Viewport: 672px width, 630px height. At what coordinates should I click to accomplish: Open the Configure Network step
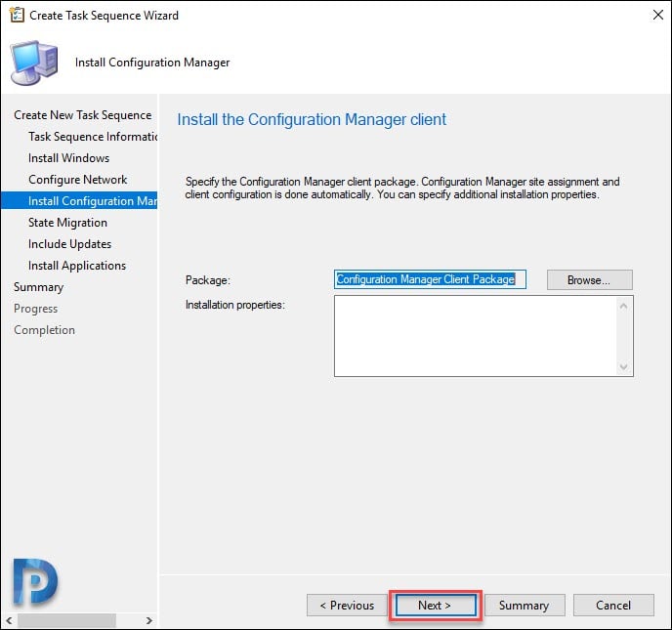77,179
